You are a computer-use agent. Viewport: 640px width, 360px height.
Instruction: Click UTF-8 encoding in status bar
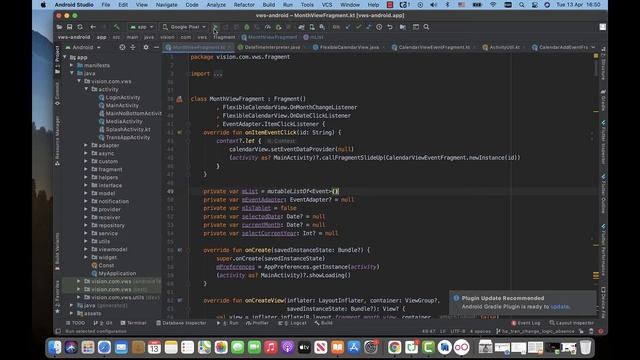pyautogui.click(x=457, y=331)
